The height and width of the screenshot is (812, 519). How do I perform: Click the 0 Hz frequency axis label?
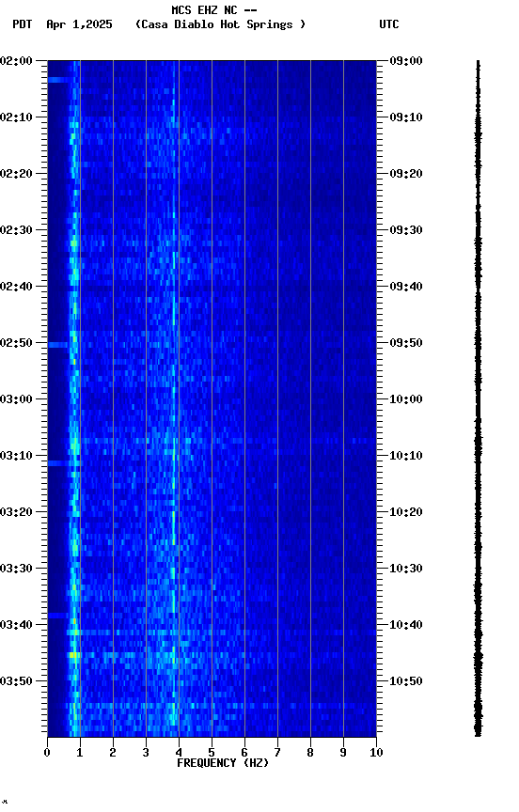coord(47,753)
